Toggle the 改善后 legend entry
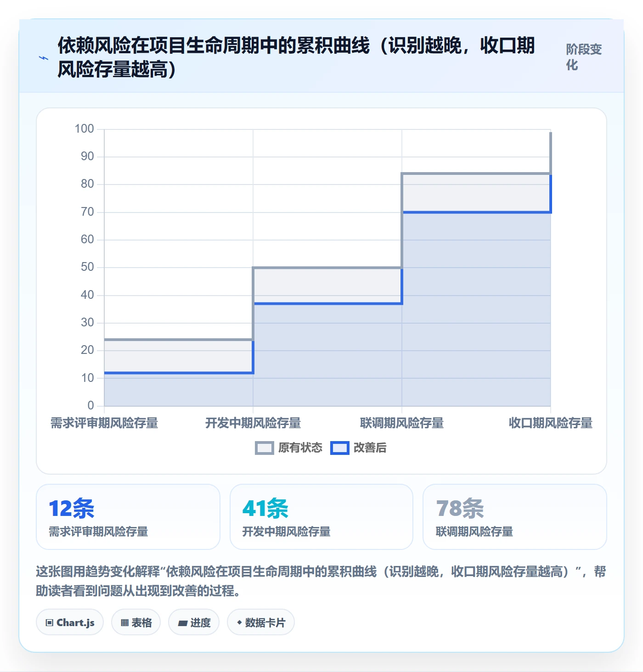The height and width of the screenshot is (672, 643). [359, 448]
